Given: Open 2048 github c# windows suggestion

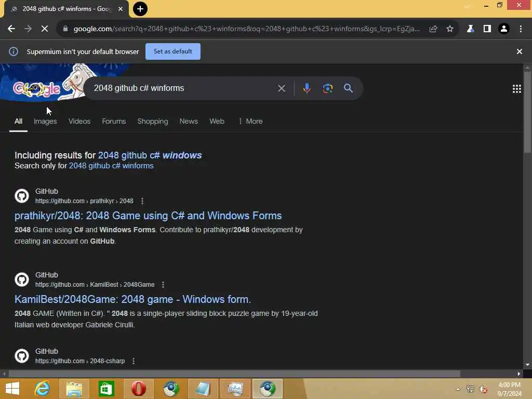Looking at the screenshot, I should [150, 155].
